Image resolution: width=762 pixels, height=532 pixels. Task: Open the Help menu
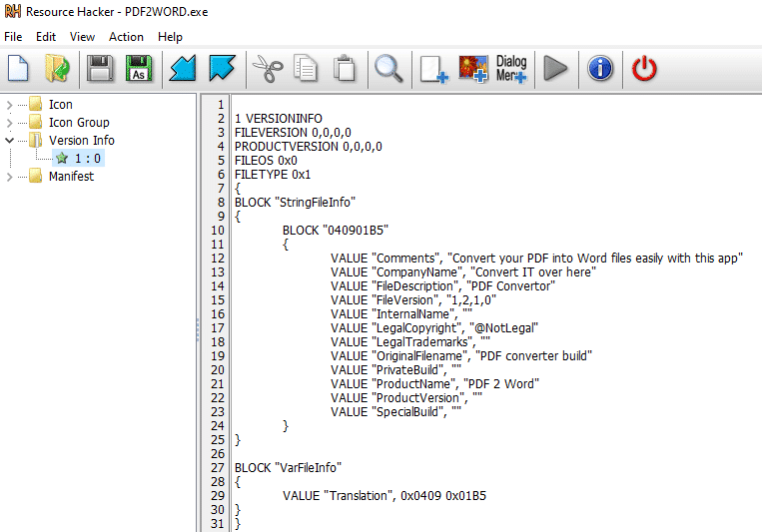[170, 37]
